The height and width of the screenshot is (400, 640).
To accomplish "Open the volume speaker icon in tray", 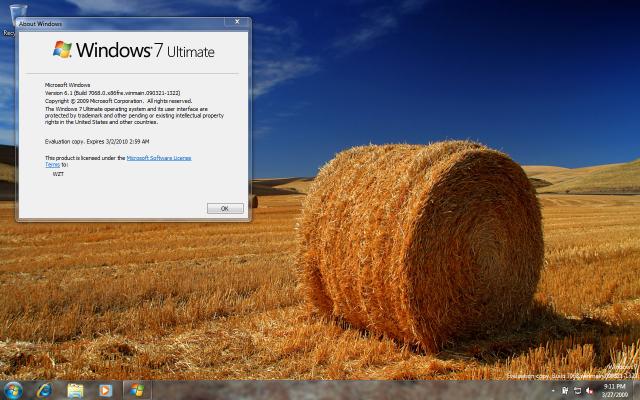I will tap(591, 390).
